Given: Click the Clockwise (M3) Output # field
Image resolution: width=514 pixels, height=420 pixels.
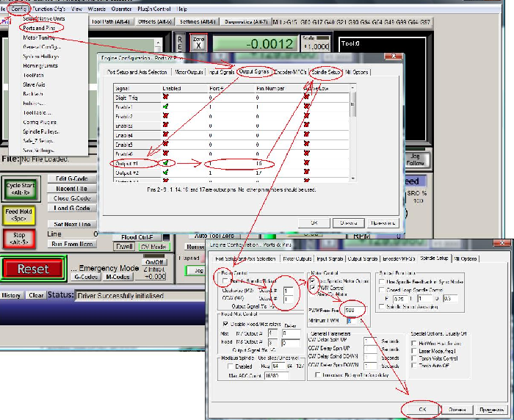Looking at the screenshot, I should point(289,291).
